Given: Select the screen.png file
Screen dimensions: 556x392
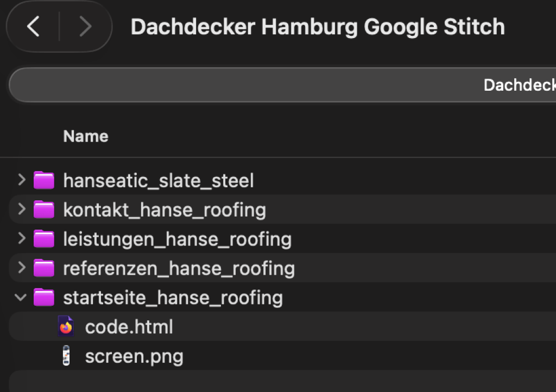Looking at the screenshot, I should [x=134, y=356].
